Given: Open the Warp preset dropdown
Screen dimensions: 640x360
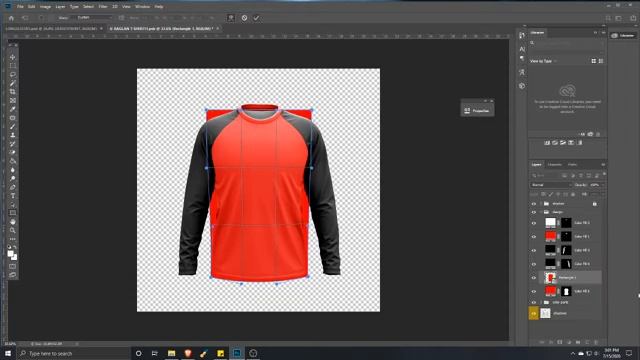Looking at the screenshot, I should point(94,18).
